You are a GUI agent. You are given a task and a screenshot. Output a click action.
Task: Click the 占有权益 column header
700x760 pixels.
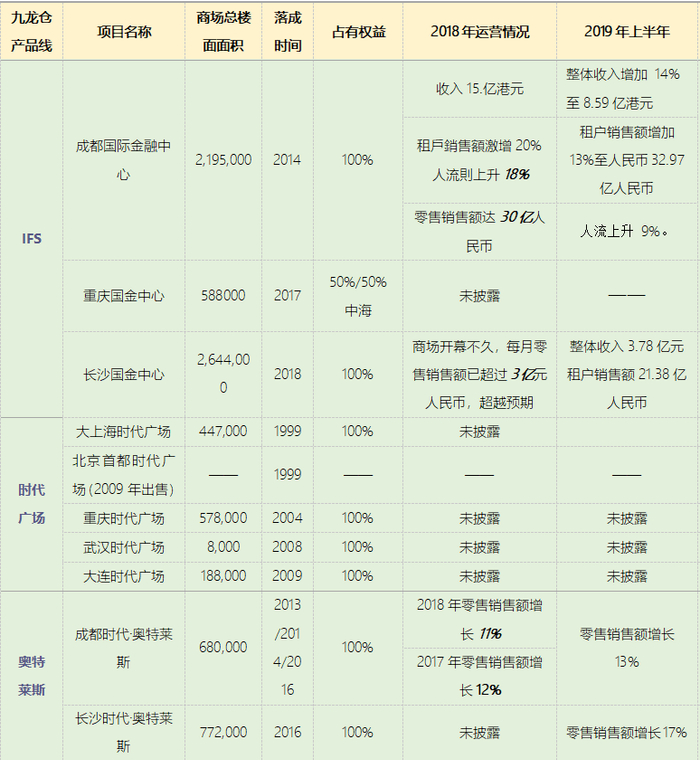coord(358,32)
